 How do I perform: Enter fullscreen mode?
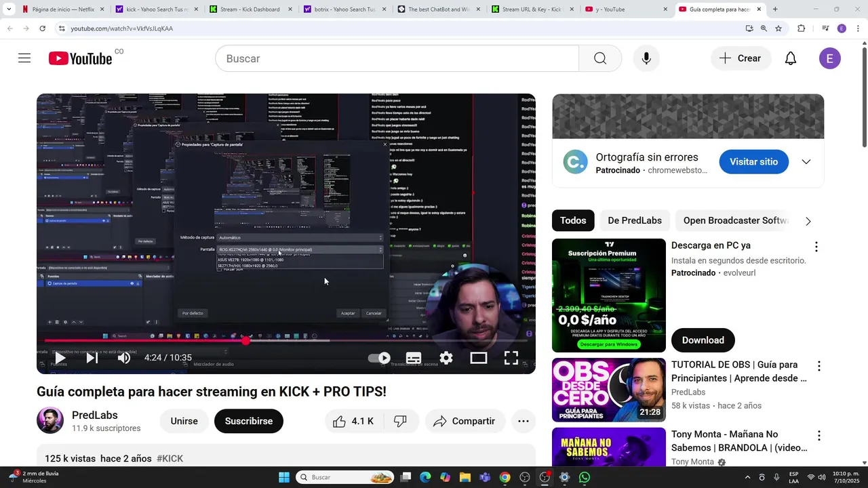[511, 358]
